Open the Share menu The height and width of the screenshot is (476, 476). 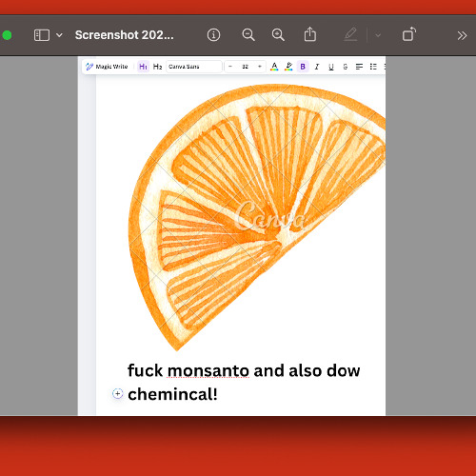pyautogui.click(x=310, y=34)
